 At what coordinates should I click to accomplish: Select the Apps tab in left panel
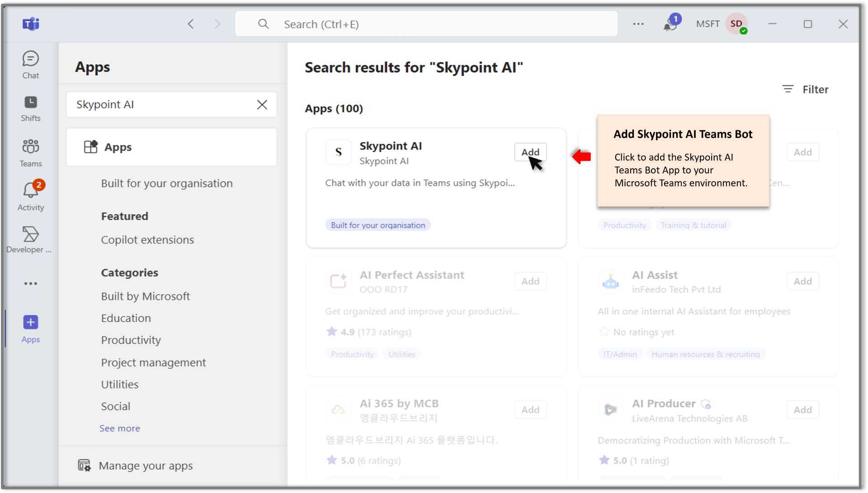point(171,147)
